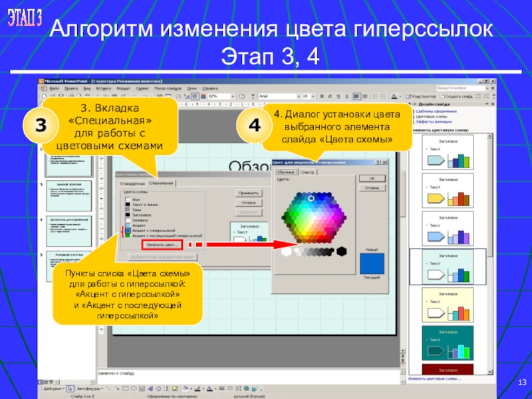Click the Цветовые схемы link
532x399 pixels.
[432, 116]
